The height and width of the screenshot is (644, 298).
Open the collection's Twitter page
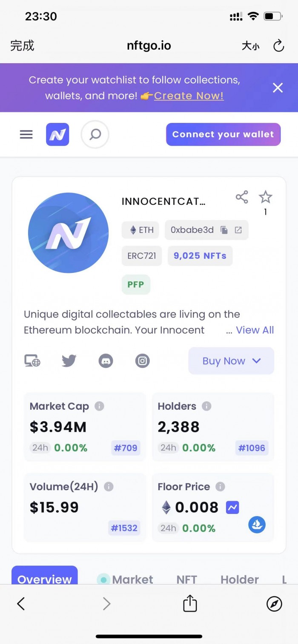69,361
